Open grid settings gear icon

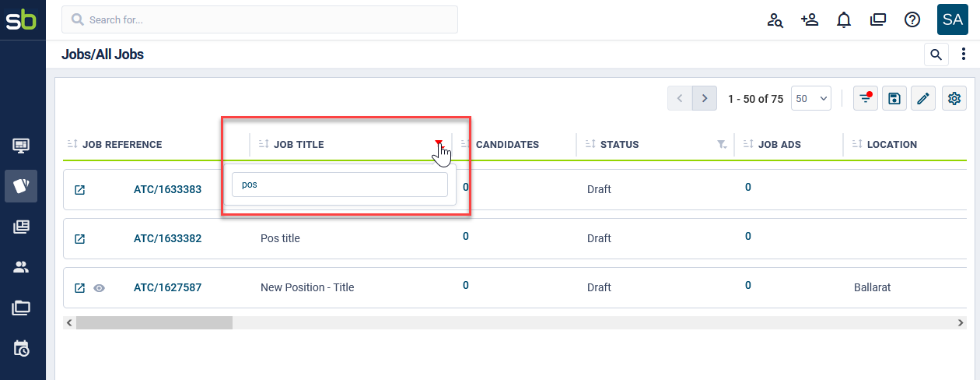[x=955, y=99]
